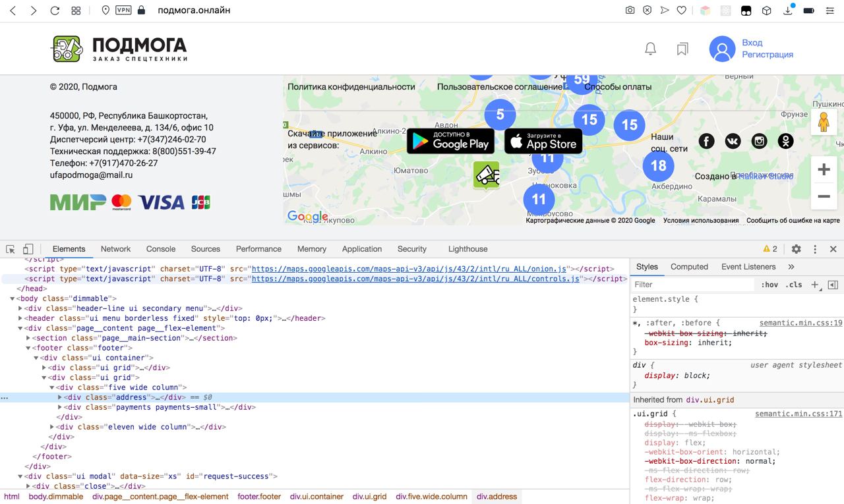Open the ad blocker shield icon
Screen dimensions: 844x504
(647, 11)
